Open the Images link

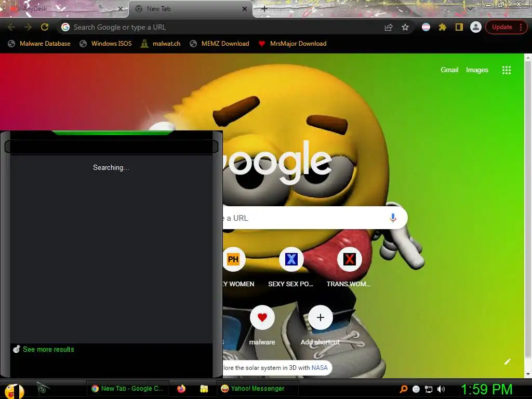pos(477,70)
